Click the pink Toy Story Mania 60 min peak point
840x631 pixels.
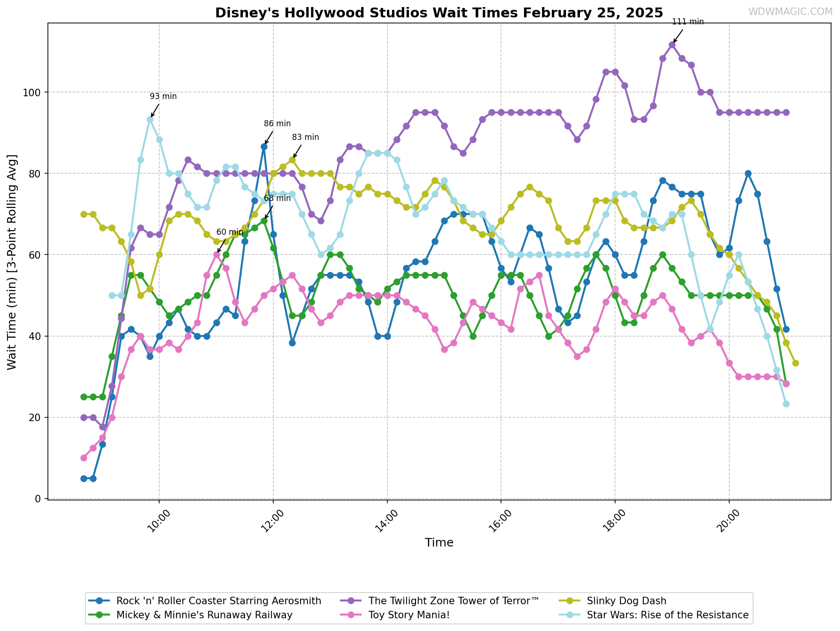pyautogui.click(x=216, y=254)
